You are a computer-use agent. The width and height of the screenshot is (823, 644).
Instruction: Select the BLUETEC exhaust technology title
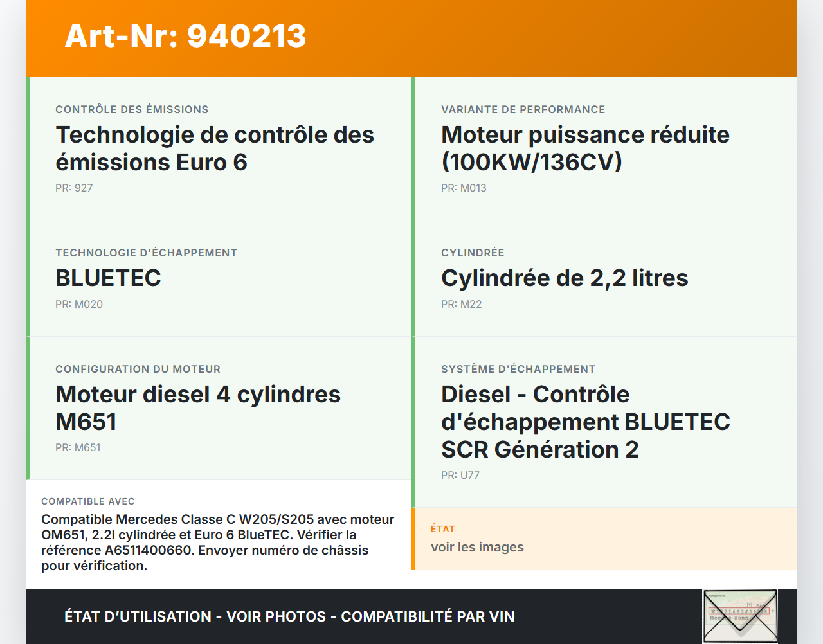pyautogui.click(x=108, y=278)
